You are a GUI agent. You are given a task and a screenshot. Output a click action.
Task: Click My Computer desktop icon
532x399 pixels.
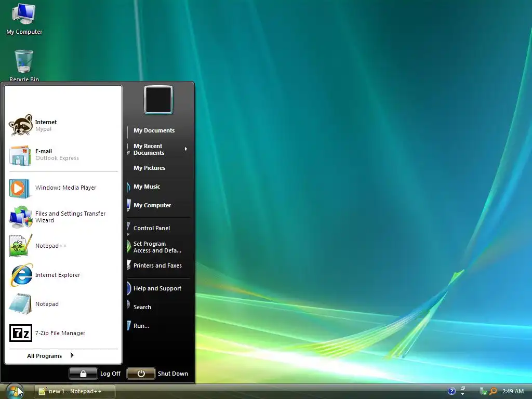pyautogui.click(x=24, y=19)
